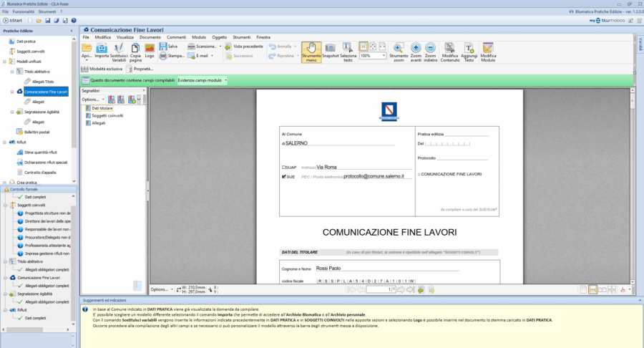Click the Snapshot camera tool
The image size is (644, 348).
coord(331,52)
